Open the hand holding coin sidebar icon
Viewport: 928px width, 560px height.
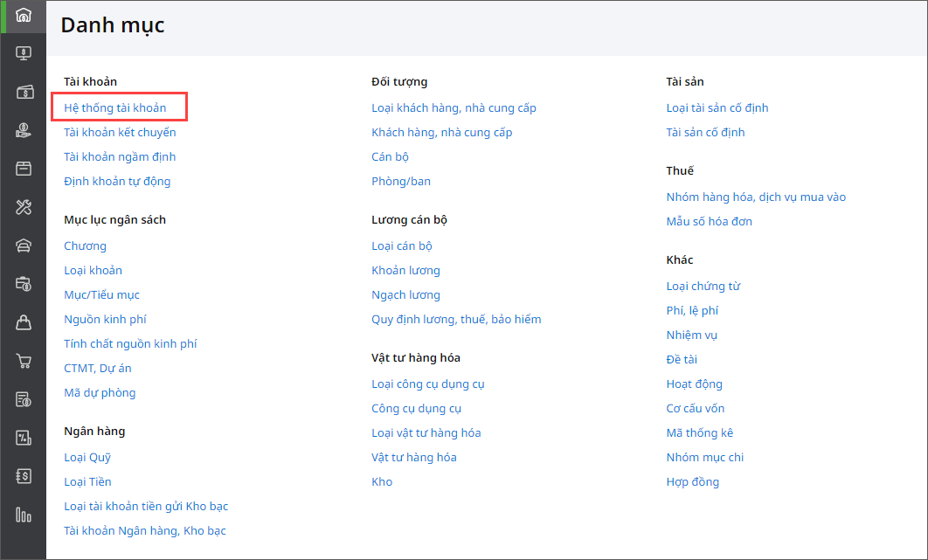click(x=24, y=130)
